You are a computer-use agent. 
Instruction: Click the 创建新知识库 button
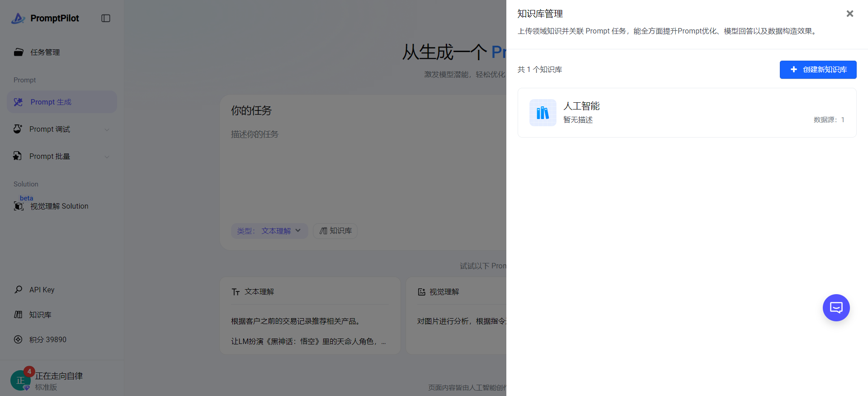[x=818, y=70]
